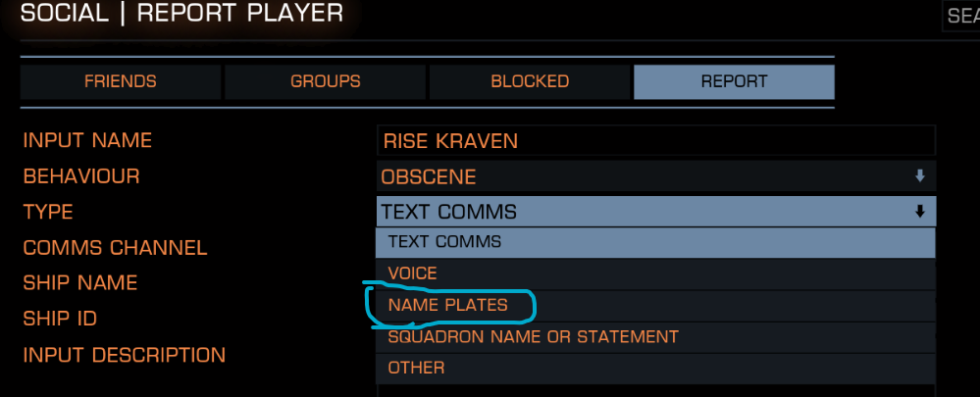
Task: Collapse the Type dropdown showing Text Comms
Action: pyautogui.click(x=647, y=212)
